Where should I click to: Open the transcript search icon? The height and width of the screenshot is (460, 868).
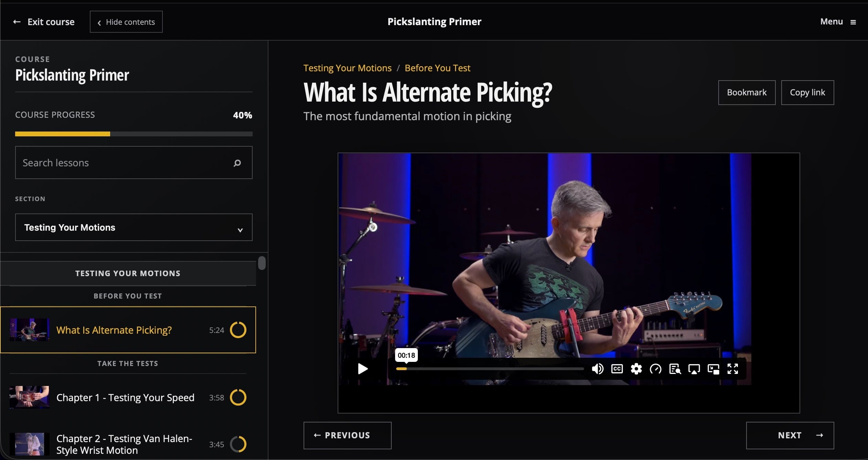click(x=675, y=369)
